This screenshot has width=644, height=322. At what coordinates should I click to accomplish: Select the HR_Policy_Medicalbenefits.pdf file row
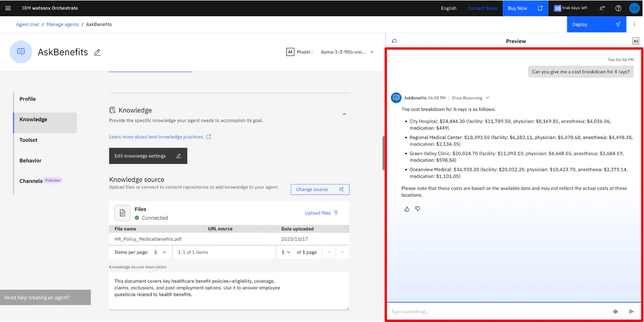(229, 239)
